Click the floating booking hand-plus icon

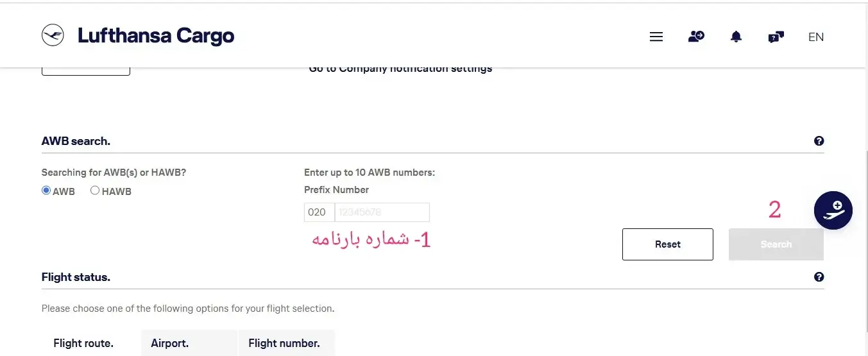pos(833,210)
